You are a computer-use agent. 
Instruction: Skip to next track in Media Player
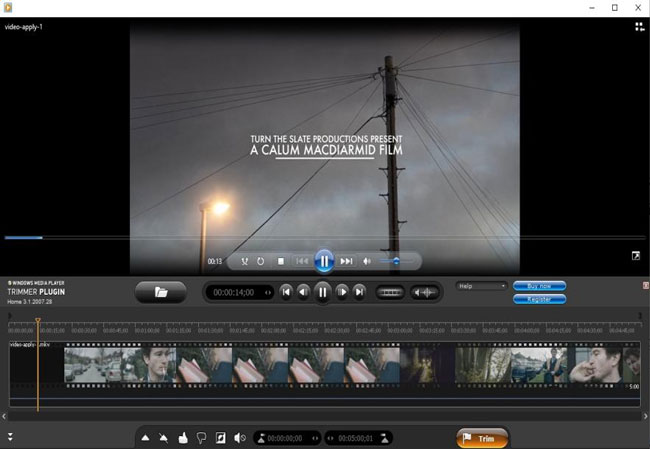click(x=347, y=261)
